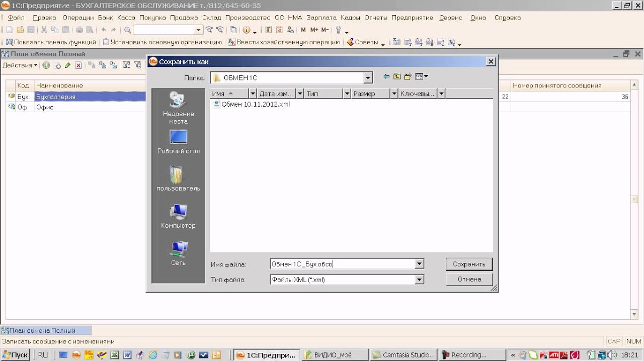Switch to ВИДИО_моё taskbar window
Image resolution: width=644 pixels, height=362 pixels.
coord(336,355)
